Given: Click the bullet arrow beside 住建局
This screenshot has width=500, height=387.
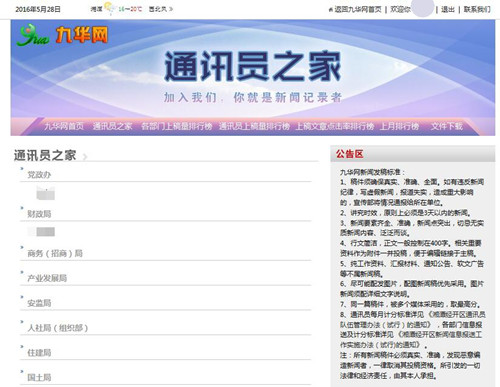Looking at the screenshot, I should [x=22, y=347].
